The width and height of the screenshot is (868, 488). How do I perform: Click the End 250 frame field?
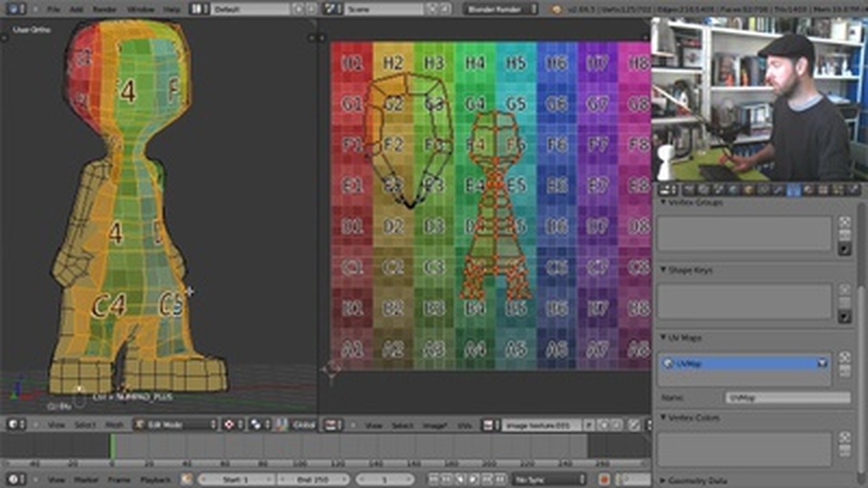pos(313,479)
